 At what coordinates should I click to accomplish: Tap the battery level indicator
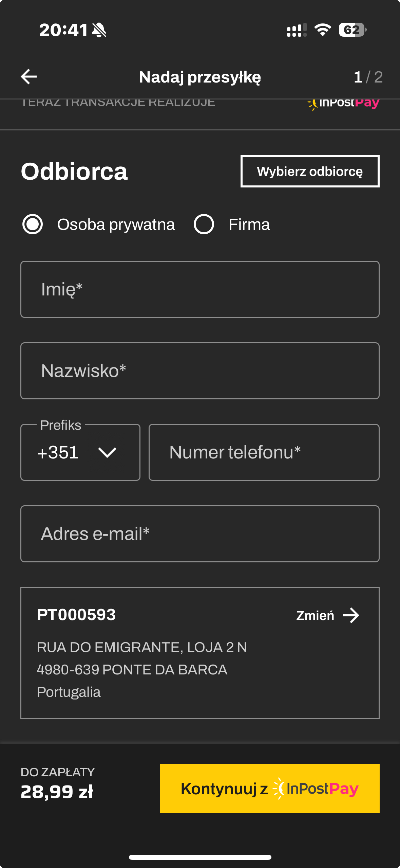[x=353, y=30]
